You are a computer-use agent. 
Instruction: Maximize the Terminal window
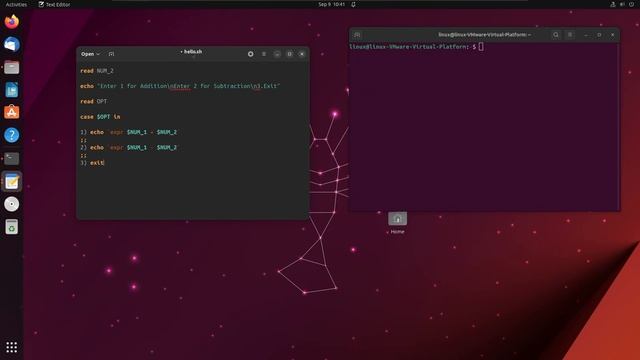[599, 35]
